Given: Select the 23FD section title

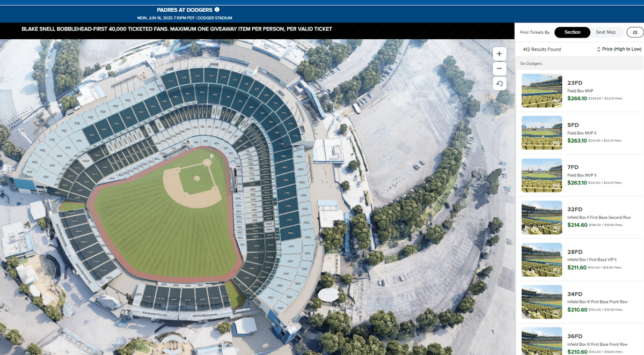Looking at the screenshot, I should (x=575, y=83).
